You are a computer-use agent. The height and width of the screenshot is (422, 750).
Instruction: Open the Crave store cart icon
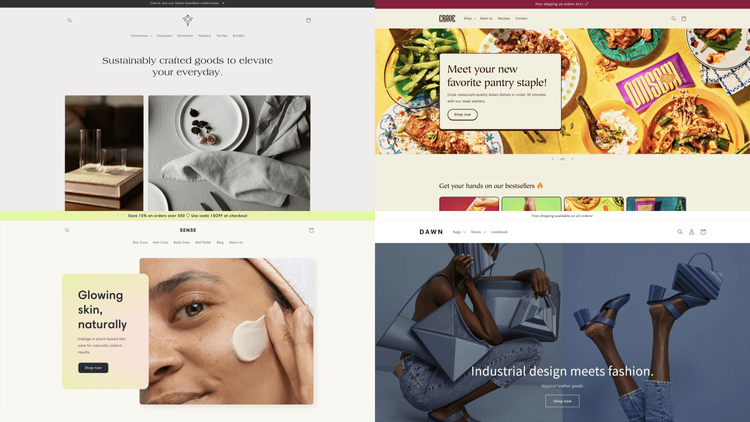(684, 19)
